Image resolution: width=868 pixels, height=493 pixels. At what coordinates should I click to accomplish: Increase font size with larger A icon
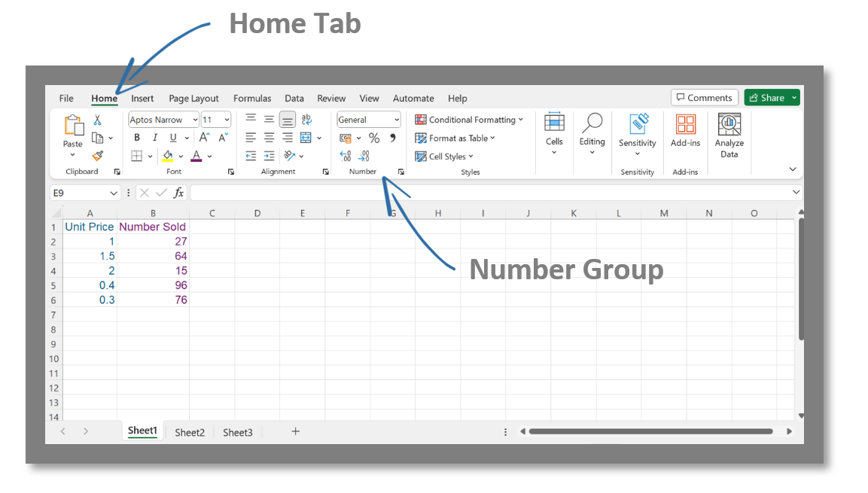click(204, 137)
